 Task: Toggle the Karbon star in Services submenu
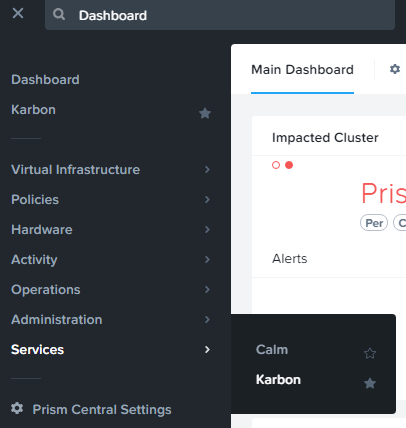370,383
